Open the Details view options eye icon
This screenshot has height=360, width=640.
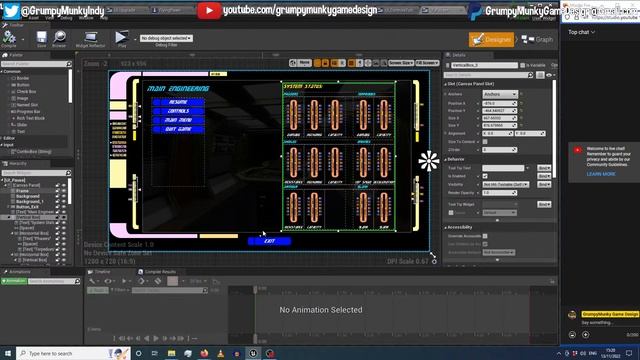549,75
